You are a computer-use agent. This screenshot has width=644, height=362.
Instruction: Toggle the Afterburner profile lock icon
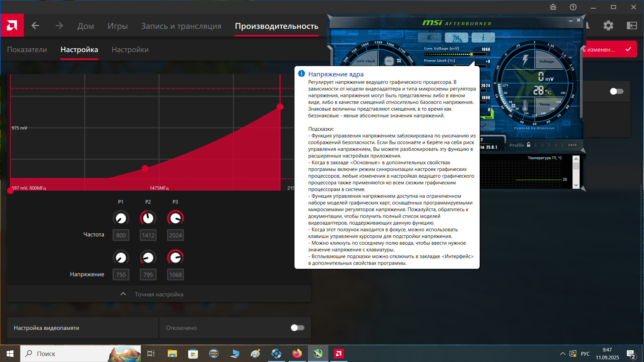[529, 145]
